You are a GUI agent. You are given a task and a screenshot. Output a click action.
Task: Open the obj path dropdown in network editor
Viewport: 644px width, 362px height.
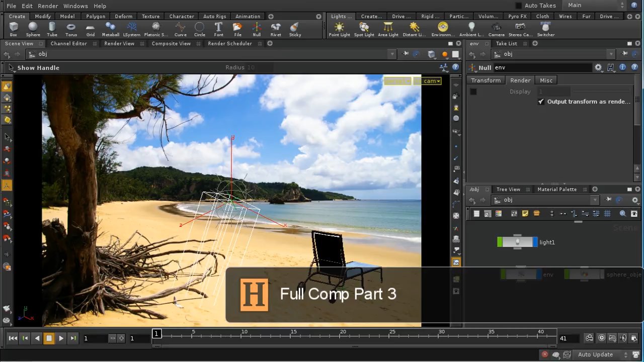(x=595, y=200)
